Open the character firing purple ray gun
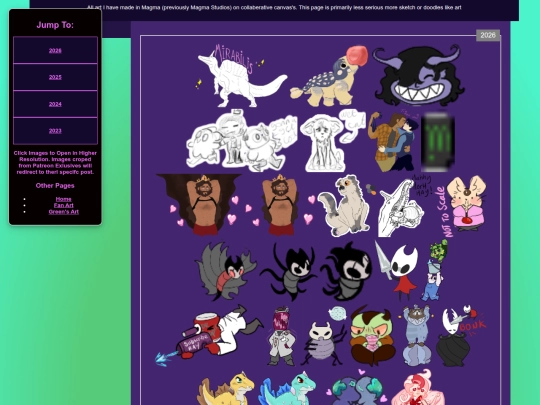Screen dimensions: 540x405 [209, 336]
